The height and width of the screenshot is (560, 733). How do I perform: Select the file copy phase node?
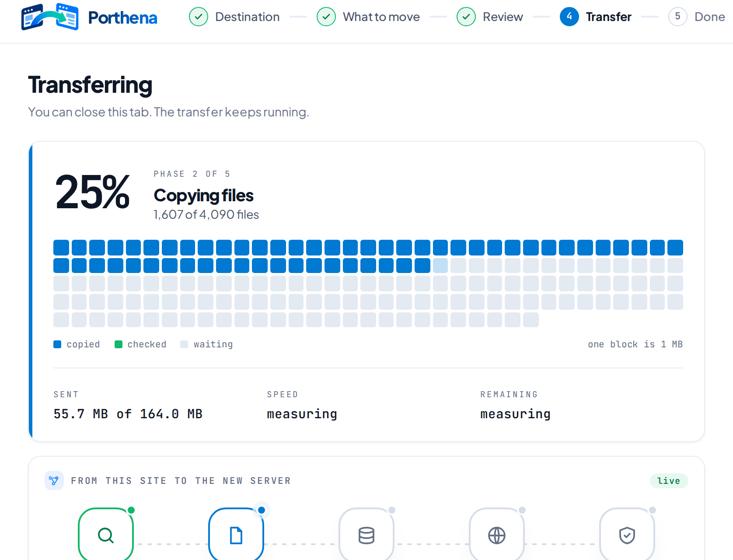point(236,535)
